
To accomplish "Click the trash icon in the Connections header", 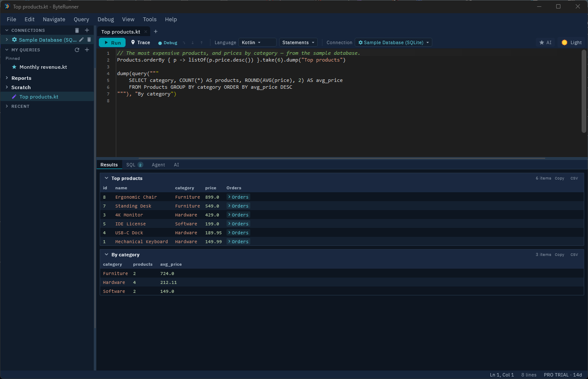I will (77, 30).
